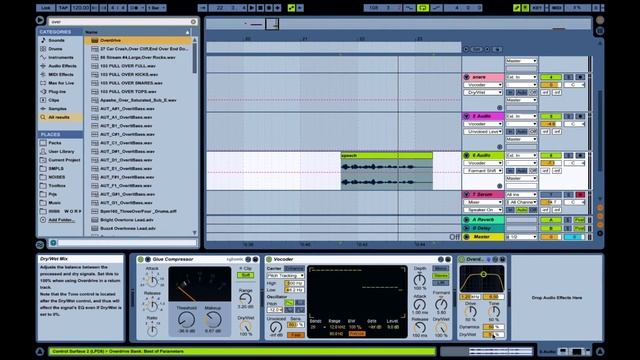The width and height of the screenshot is (640, 360).
Task: Select MIDI Effects category in browser
Action: tap(61, 75)
